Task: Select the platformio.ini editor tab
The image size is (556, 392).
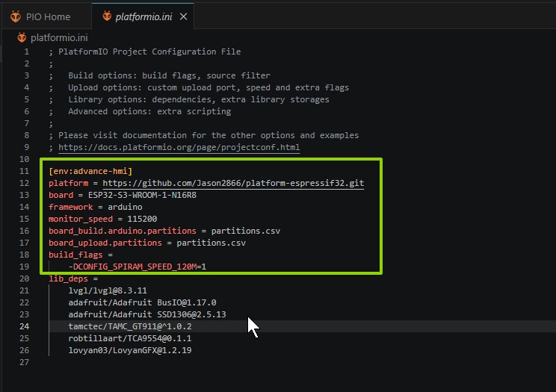Action: [x=143, y=16]
